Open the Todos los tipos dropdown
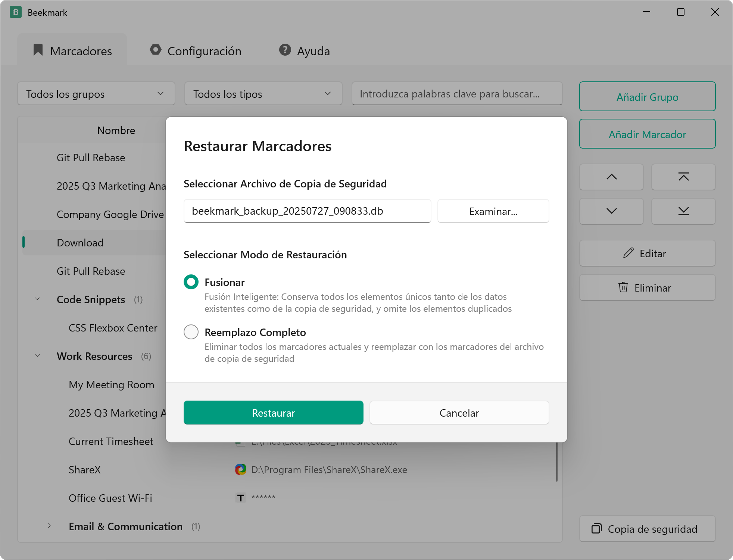The image size is (733, 560). pos(263,94)
